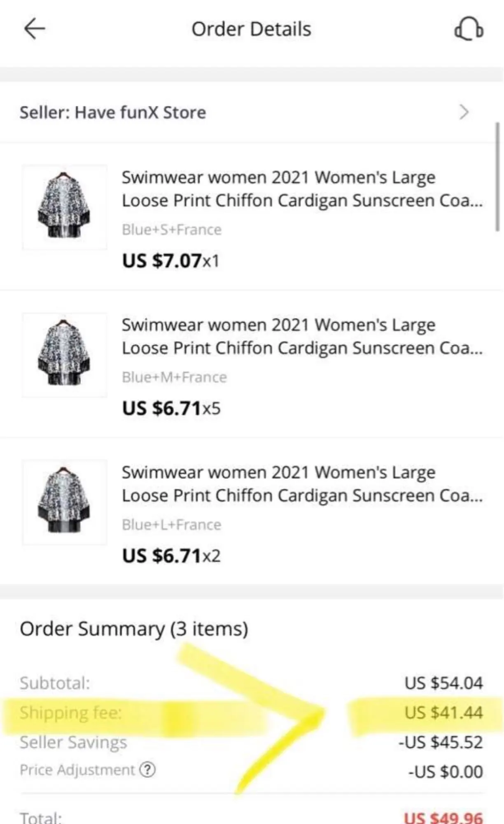This screenshot has height=824, width=504.
Task: Expand the seller store chevron
Action: tap(464, 112)
